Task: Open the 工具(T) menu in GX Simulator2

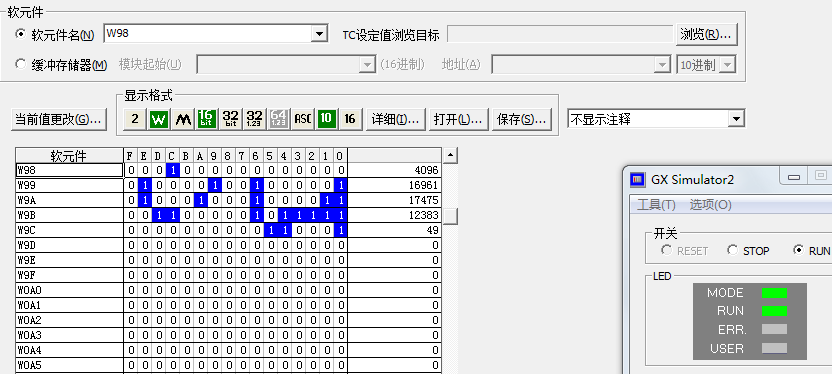Action: point(656,205)
